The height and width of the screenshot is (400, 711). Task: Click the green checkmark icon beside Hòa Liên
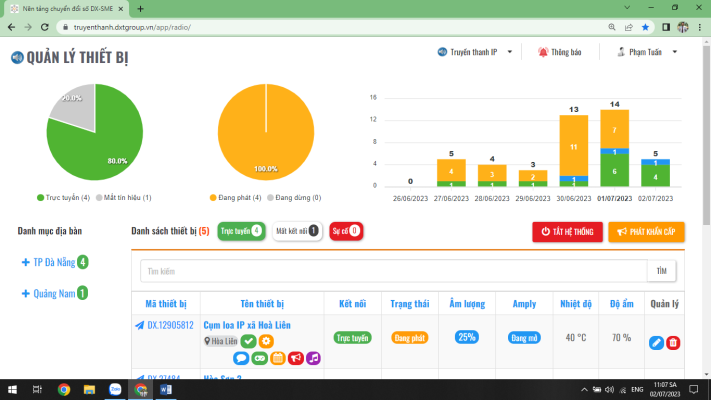click(x=249, y=342)
